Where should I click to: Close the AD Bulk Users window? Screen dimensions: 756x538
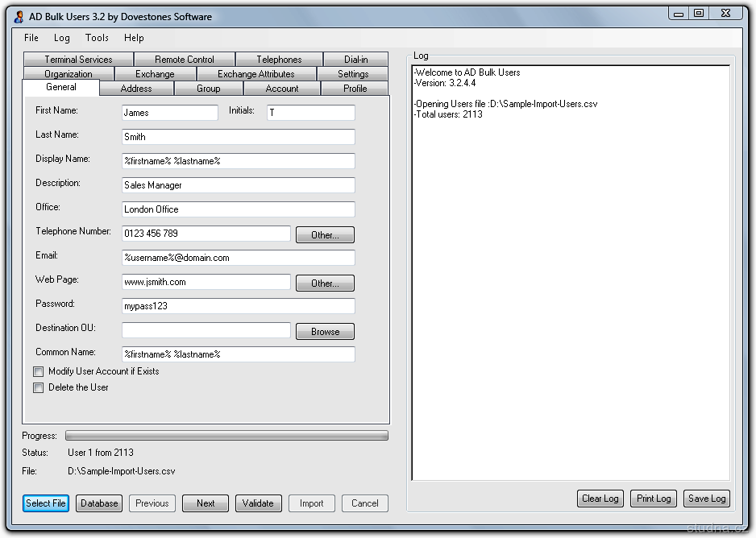725,14
